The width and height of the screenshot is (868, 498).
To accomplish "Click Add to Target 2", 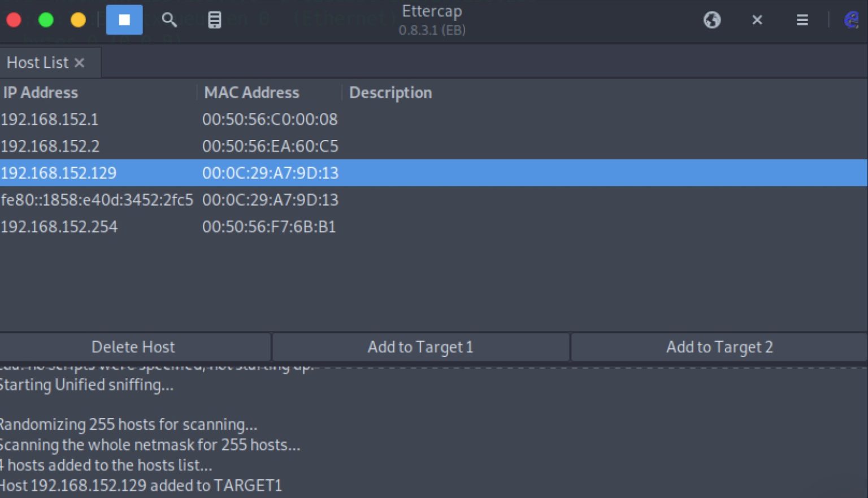I will [x=719, y=347].
